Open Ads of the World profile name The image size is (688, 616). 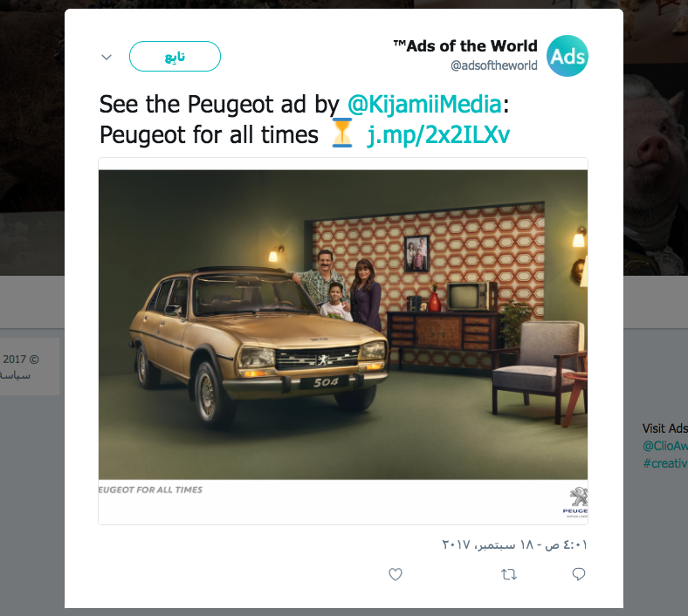tap(465, 46)
